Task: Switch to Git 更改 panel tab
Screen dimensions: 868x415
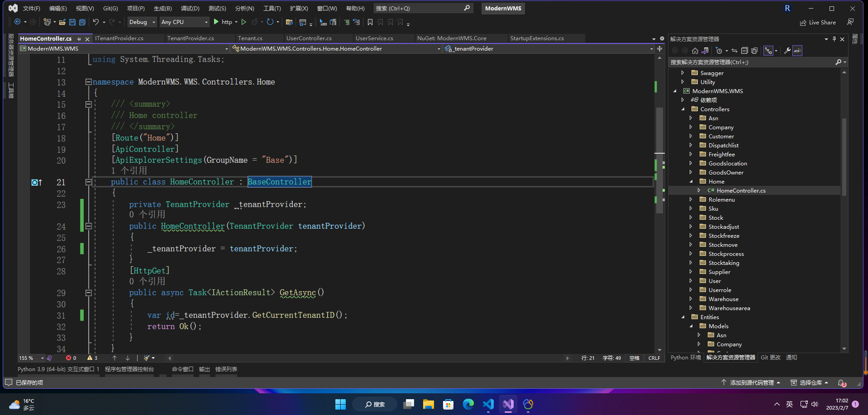Action: [771, 357]
